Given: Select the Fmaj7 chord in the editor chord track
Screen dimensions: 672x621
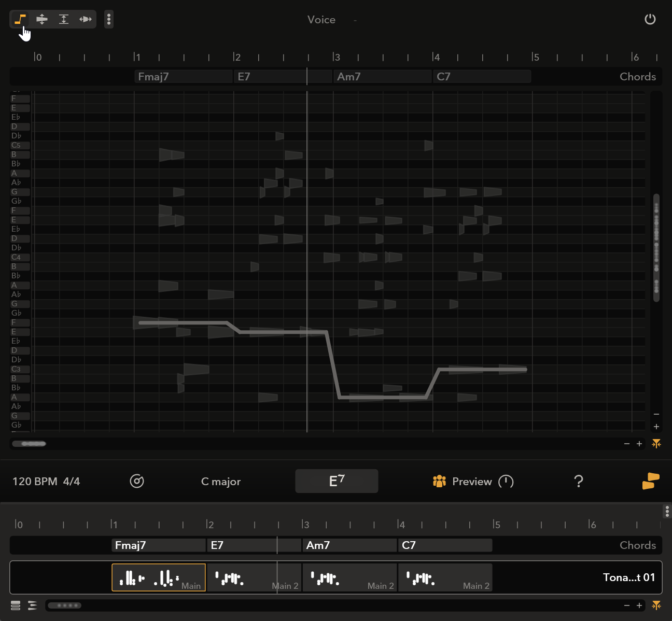Looking at the screenshot, I should pos(183,77).
